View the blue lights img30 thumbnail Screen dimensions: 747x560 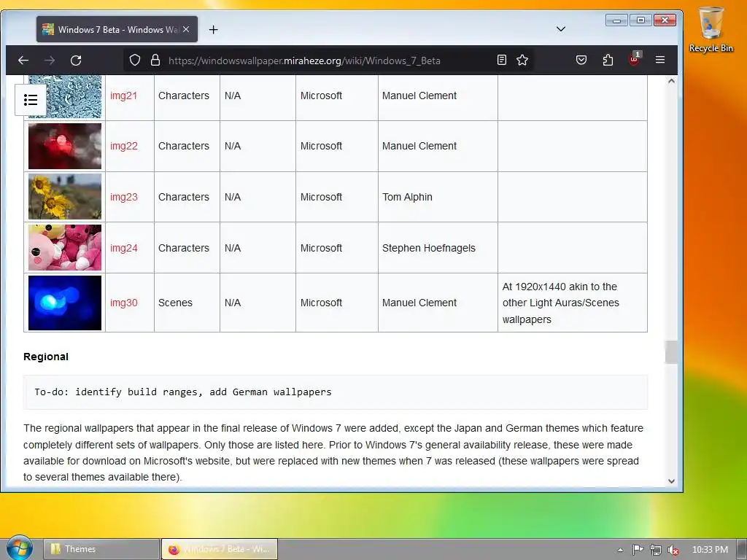pyautogui.click(x=65, y=303)
